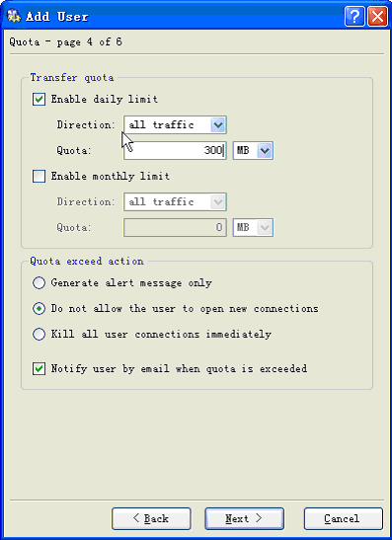Go to the Next wizard page
Screen dimensions: 392x540
tap(245, 518)
